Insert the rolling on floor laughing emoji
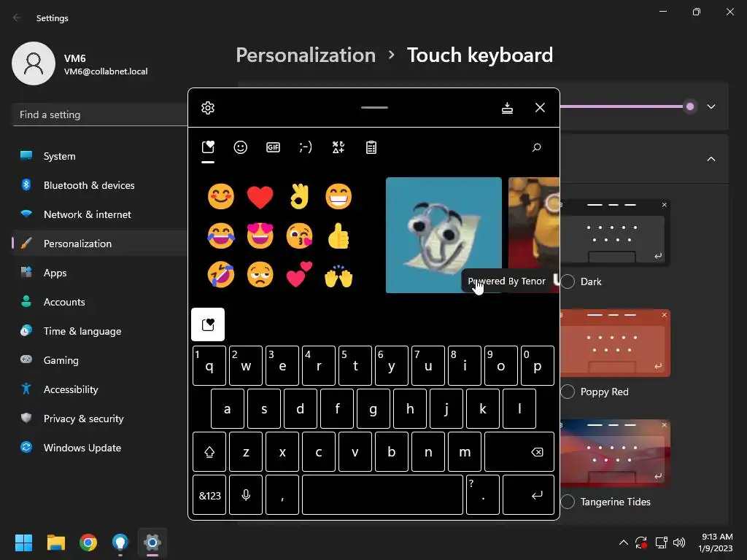Screen dimensions: 747x560 (x=221, y=275)
